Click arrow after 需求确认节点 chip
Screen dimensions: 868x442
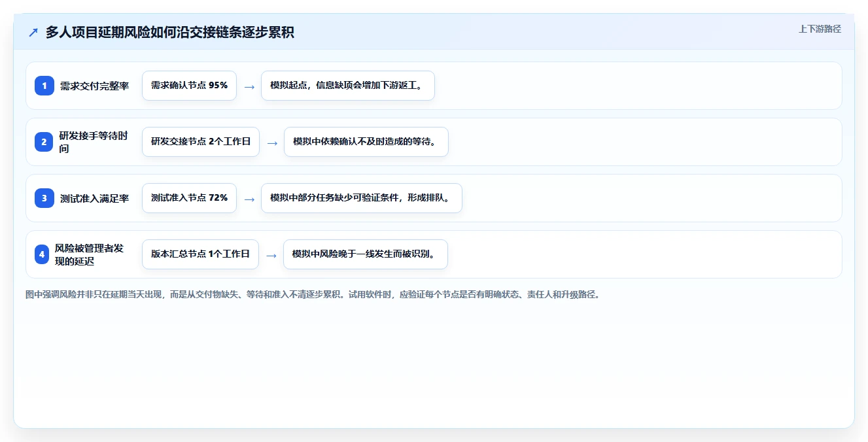coord(249,86)
